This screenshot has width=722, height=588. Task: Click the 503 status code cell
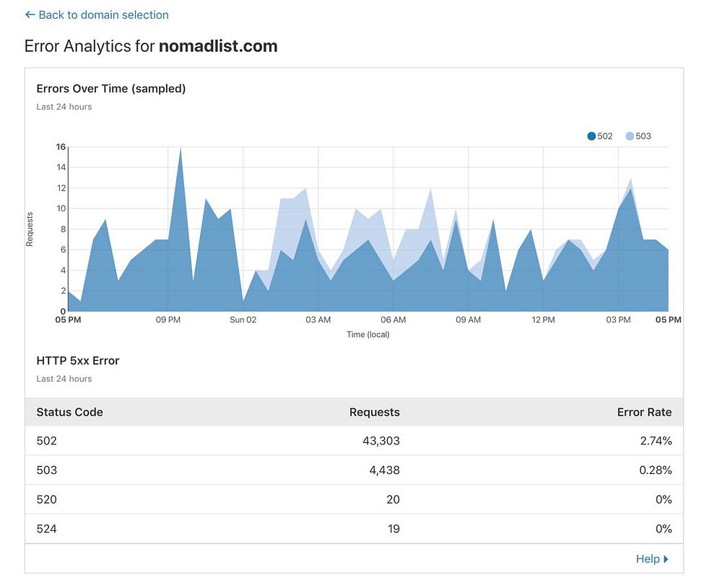[x=46, y=470]
